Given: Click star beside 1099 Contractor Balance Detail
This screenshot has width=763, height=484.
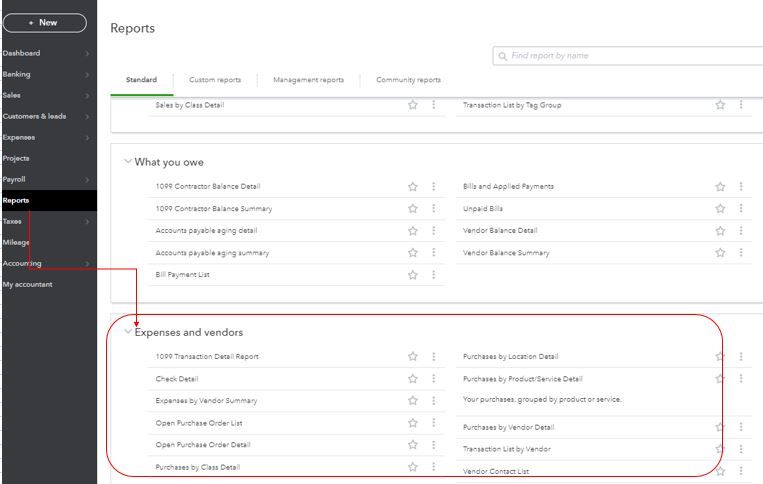Looking at the screenshot, I should click(x=412, y=187).
